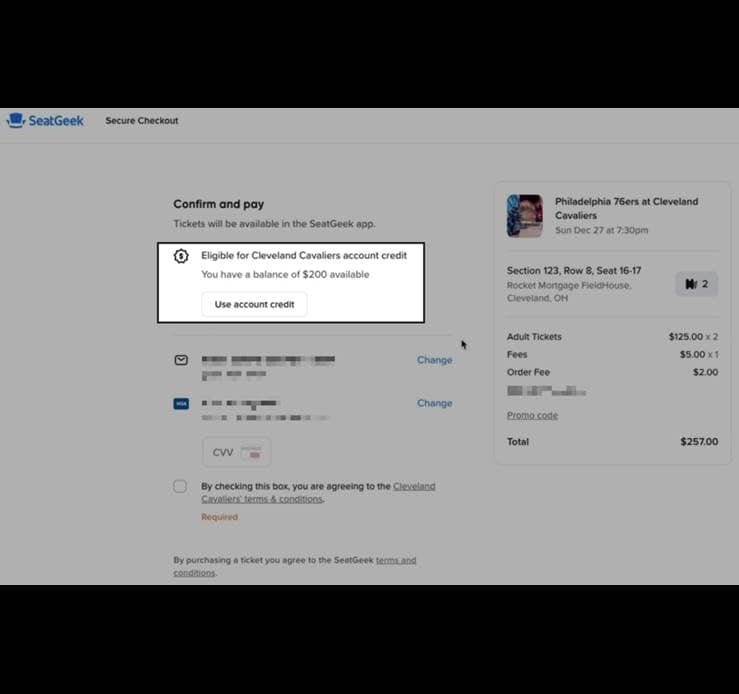Click the Visa card icon
The height and width of the screenshot is (694, 739).
(x=181, y=404)
